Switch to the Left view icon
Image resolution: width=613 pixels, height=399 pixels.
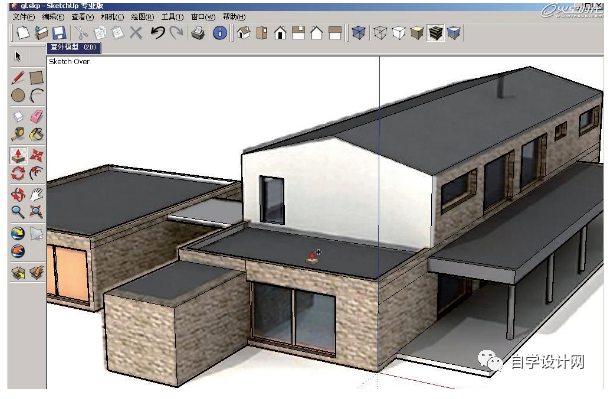click(335, 33)
